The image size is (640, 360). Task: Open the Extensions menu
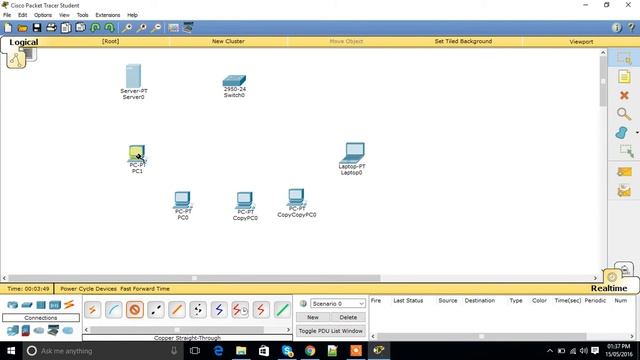108,15
